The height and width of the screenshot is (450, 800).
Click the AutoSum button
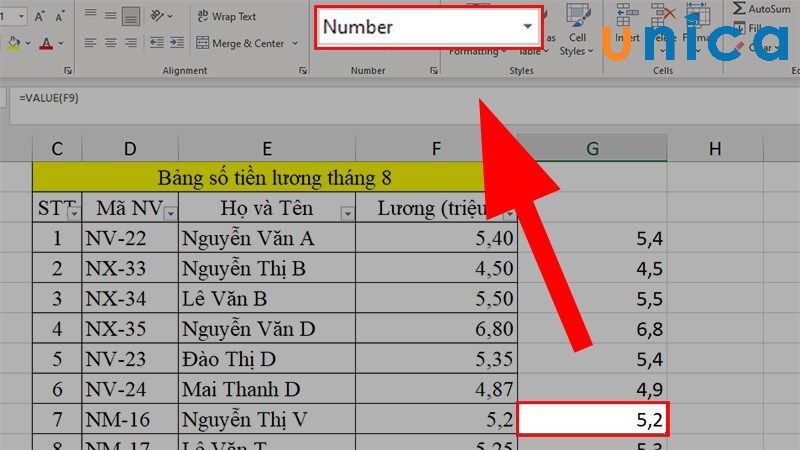pyautogui.click(x=762, y=9)
